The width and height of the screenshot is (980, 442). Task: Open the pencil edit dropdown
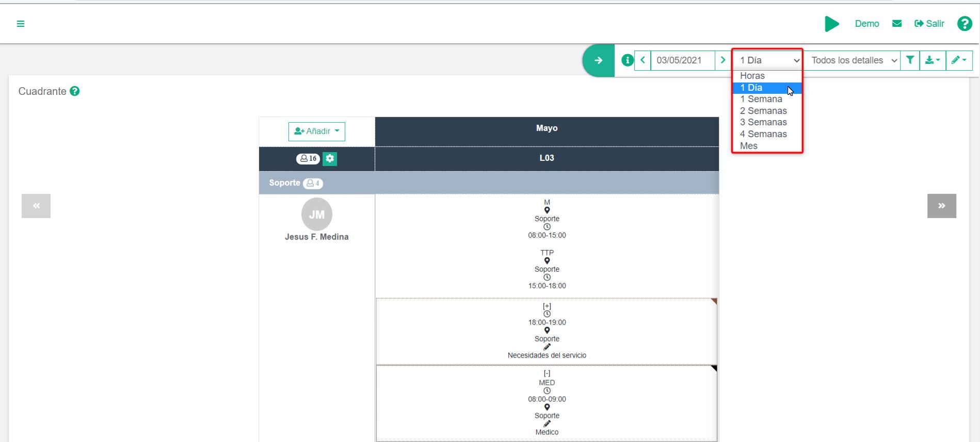[959, 60]
